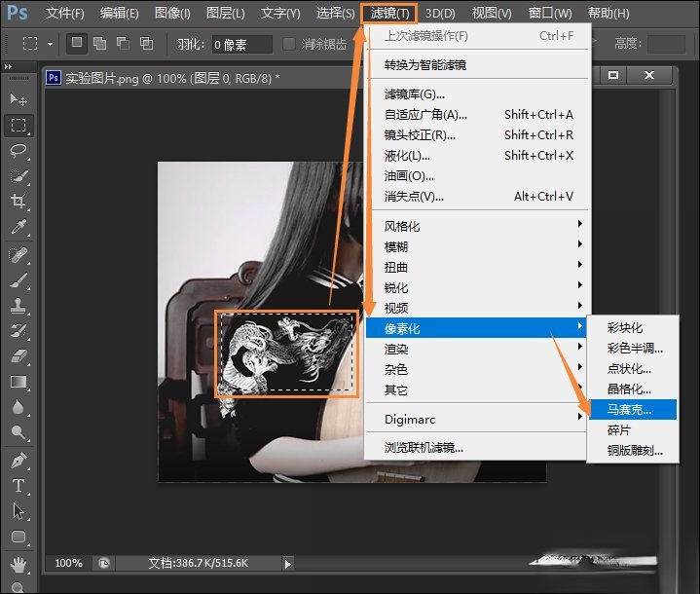Select the Eraser tool

coord(18,356)
